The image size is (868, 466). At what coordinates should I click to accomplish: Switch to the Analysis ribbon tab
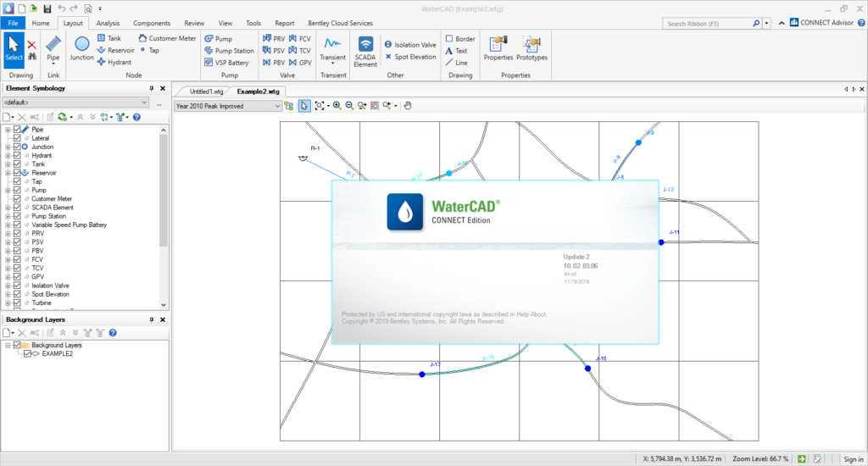click(x=108, y=23)
